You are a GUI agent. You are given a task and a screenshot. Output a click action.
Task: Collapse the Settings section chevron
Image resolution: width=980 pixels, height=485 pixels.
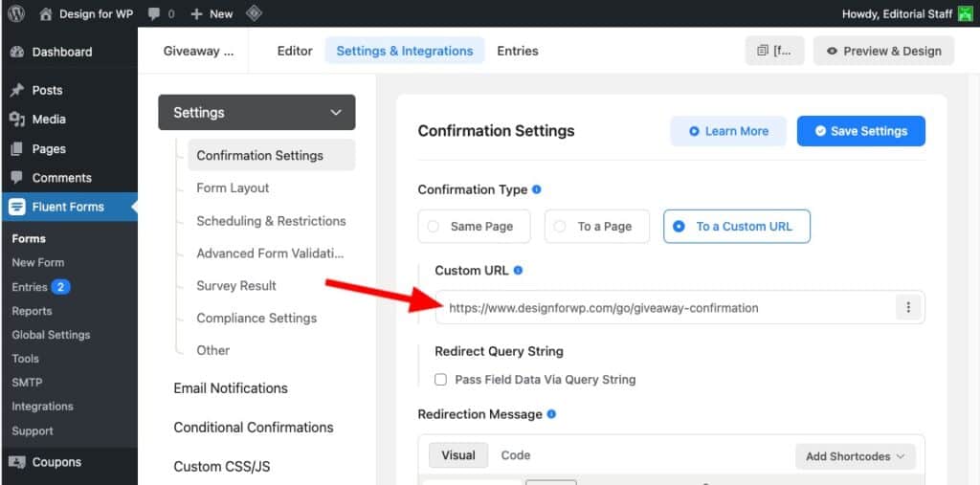tap(336, 113)
